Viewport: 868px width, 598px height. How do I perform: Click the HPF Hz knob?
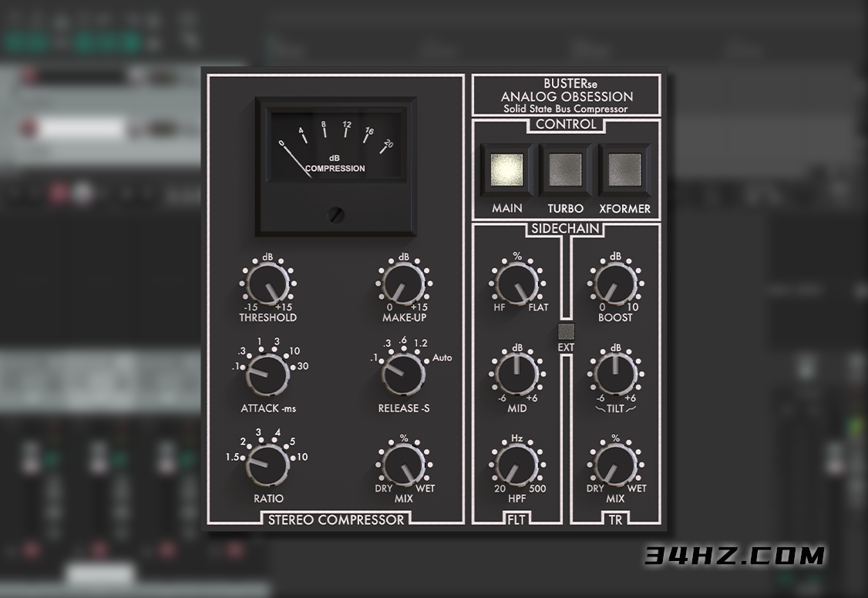point(517,465)
